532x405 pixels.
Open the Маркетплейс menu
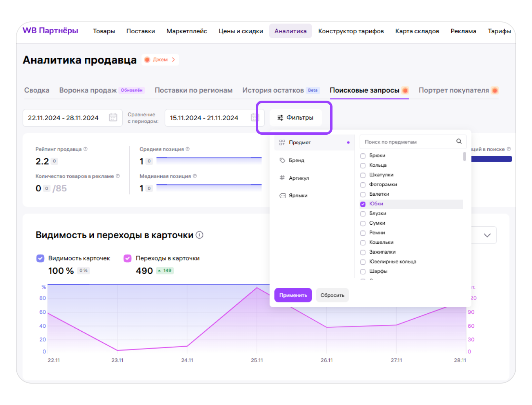click(187, 31)
